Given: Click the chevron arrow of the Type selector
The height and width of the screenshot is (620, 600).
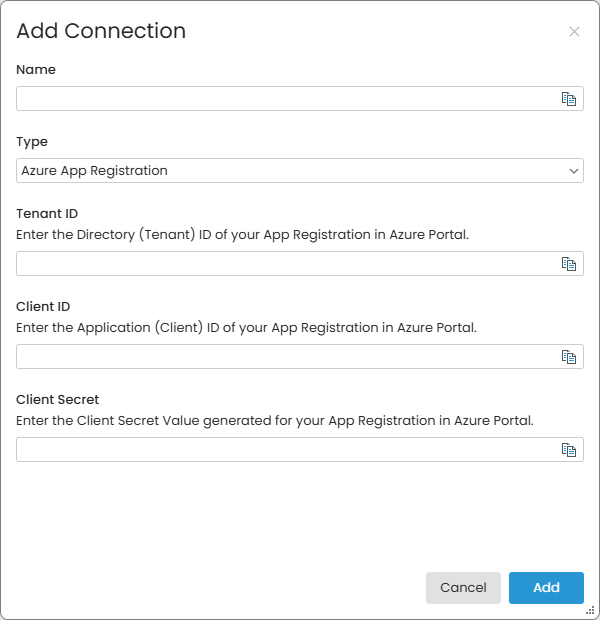Looking at the screenshot, I should (x=574, y=171).
